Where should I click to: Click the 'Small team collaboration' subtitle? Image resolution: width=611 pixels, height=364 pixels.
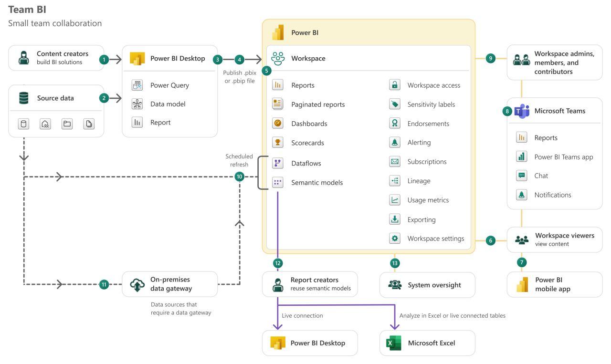55,23
